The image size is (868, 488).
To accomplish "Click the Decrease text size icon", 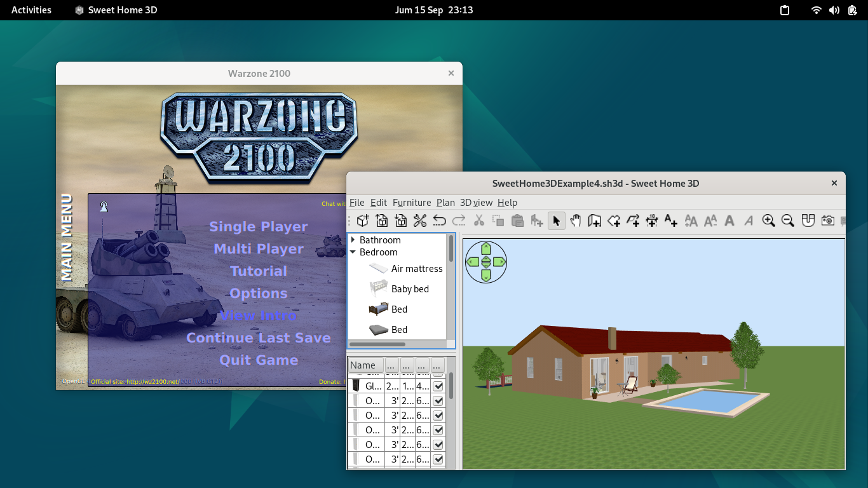I will click(710, 220).
